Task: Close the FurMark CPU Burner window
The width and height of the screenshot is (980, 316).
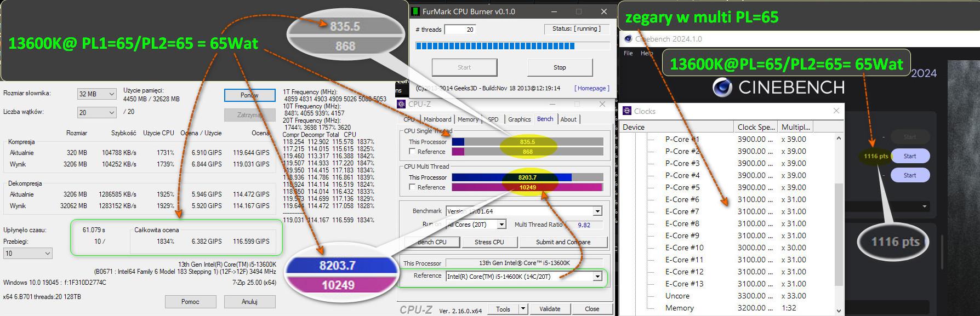Action: point(603,12)
